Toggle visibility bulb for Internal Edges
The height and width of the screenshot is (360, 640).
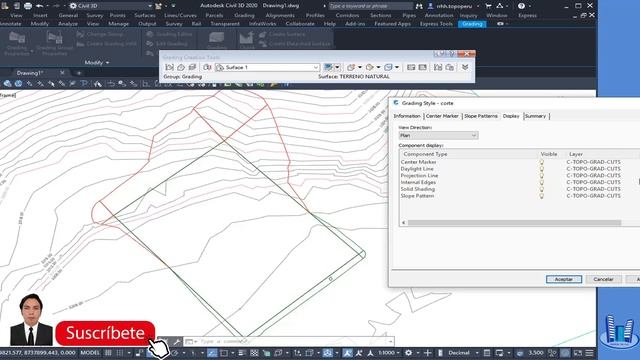click(x=542, y=182)
